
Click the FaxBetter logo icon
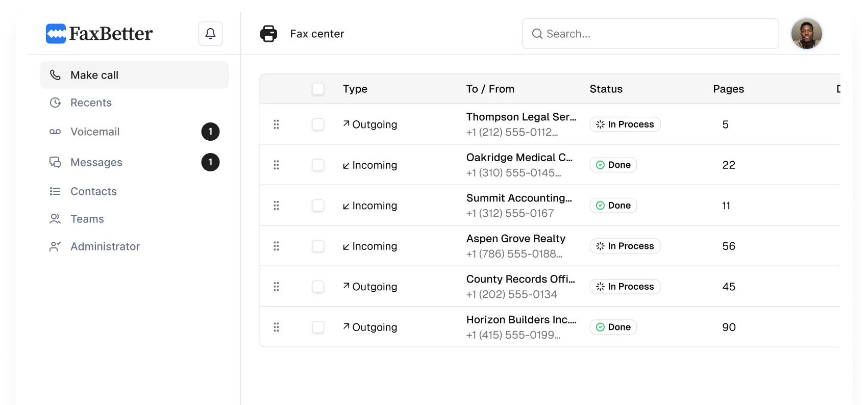point(56,34)
